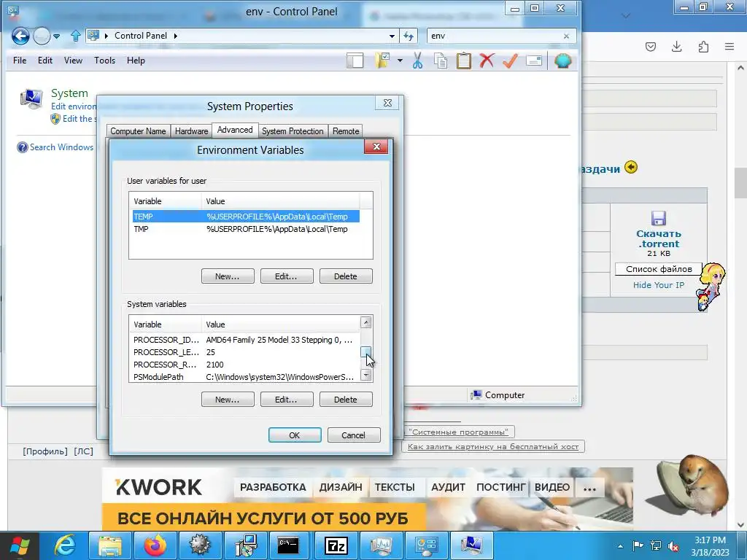747x560 pixels.
Task: Clear the env search box
Action: 566,36
